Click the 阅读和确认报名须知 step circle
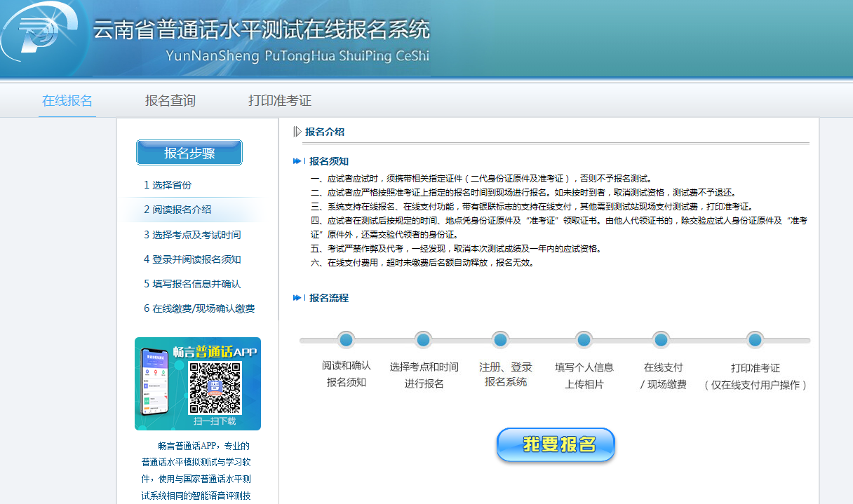Image resolution: width=853 pixels, height=504 pixels. click(346, 340)
